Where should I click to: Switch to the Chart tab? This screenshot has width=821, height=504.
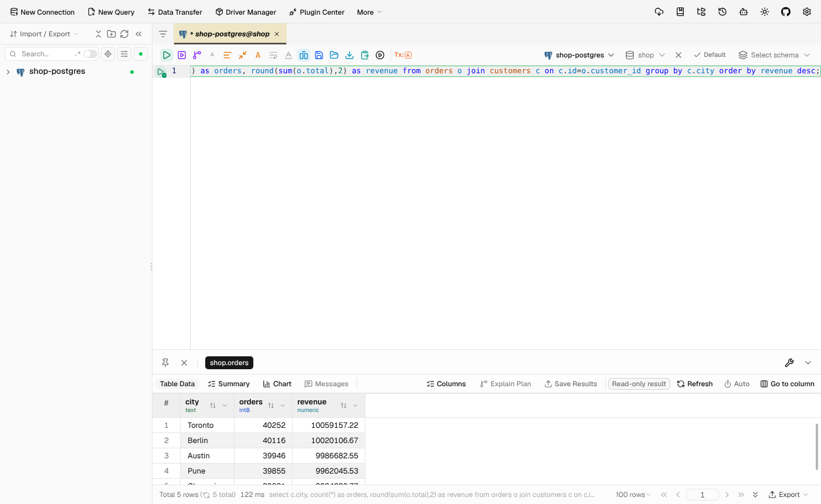tap(277, 384)
